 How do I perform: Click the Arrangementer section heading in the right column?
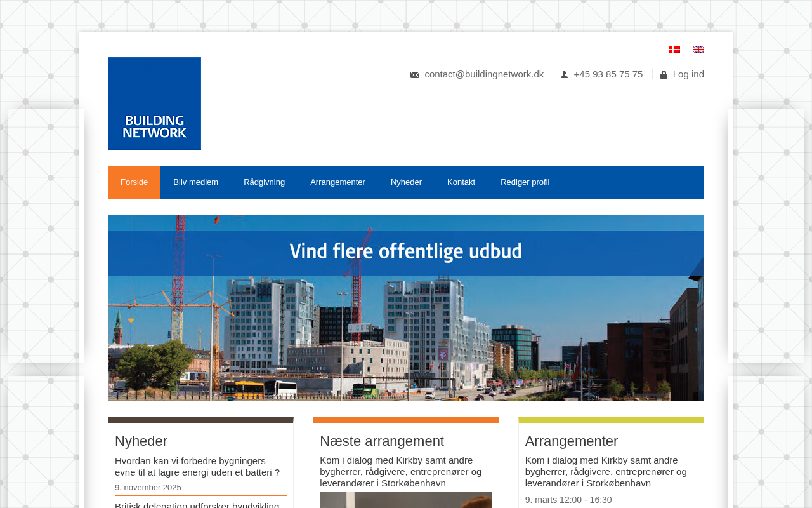tap(572, 441)
